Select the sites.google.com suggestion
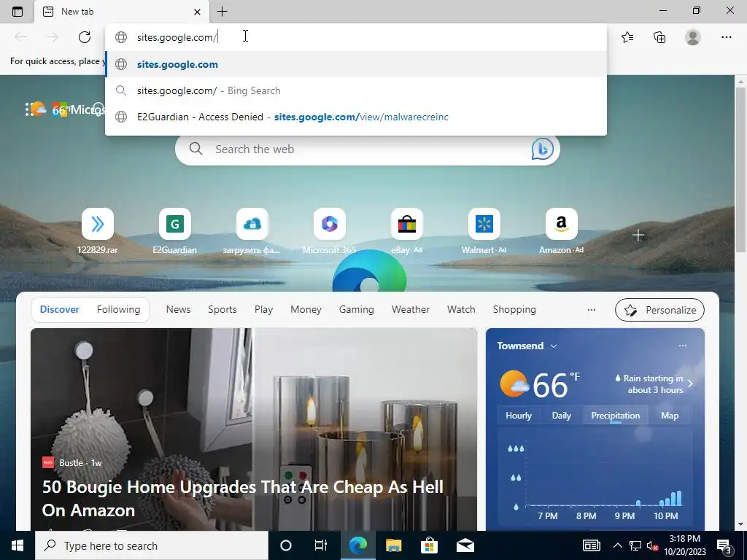This screenshot has height=560, width=747. pyautogui.click(x=356, y=64)
